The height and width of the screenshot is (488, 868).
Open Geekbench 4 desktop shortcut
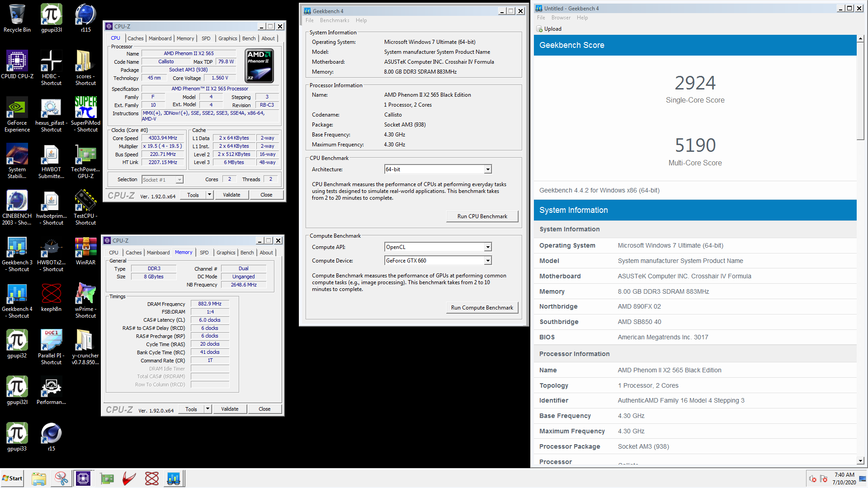[x=17, y=300]
